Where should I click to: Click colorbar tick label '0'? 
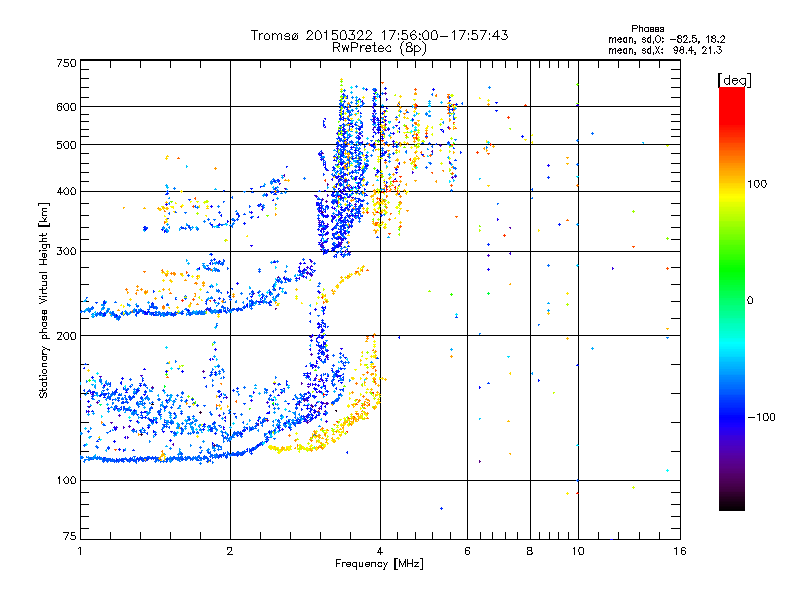(x=750, y=301)
